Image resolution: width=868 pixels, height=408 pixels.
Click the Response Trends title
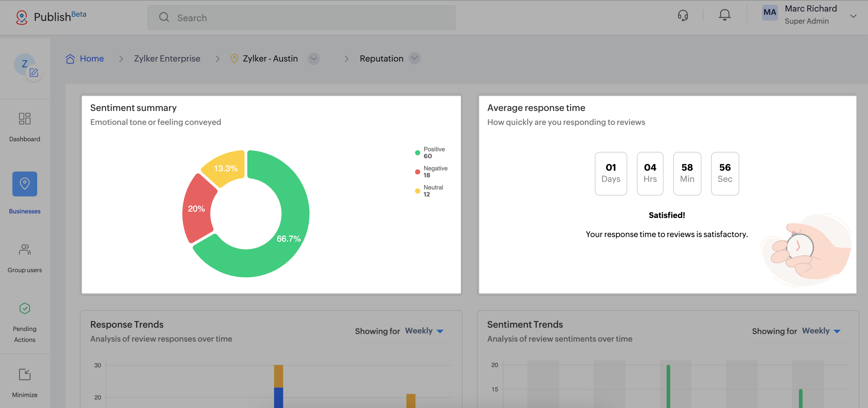127,324
